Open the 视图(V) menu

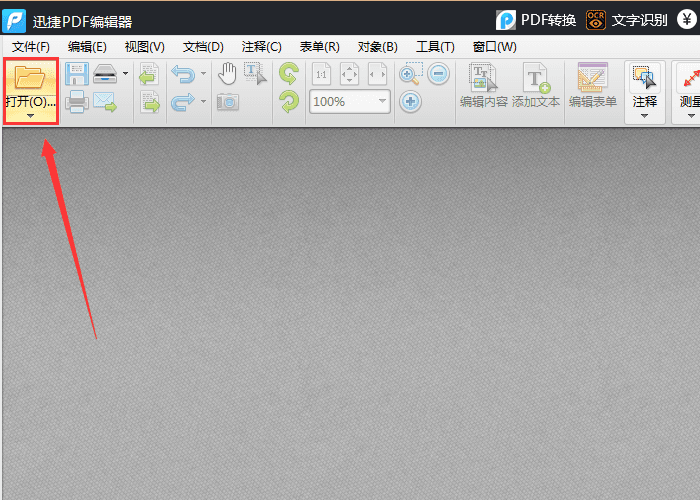coord(145,47)
